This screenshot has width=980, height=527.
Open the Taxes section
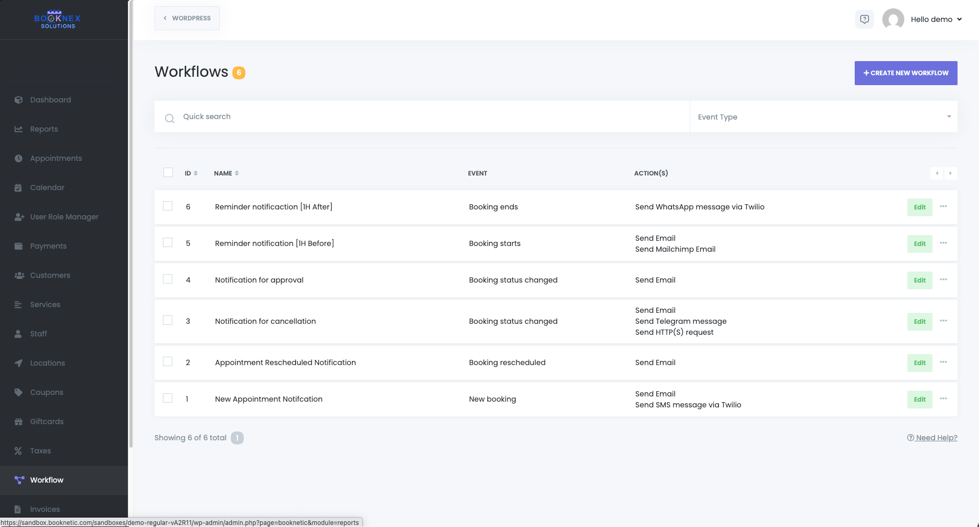(x=41, y=451)
